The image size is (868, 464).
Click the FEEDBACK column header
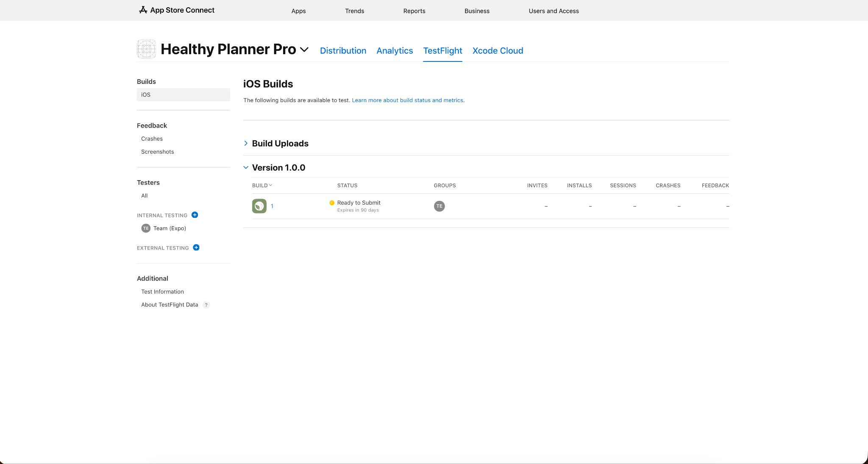(x=715, y=186)
